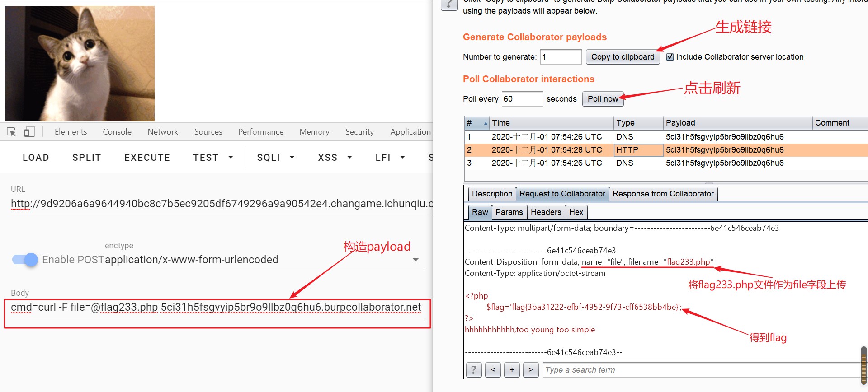Click the Poll every seconds field
This screenshot has height=392, width=868.
pyautogui.click(x=522, y=99)
